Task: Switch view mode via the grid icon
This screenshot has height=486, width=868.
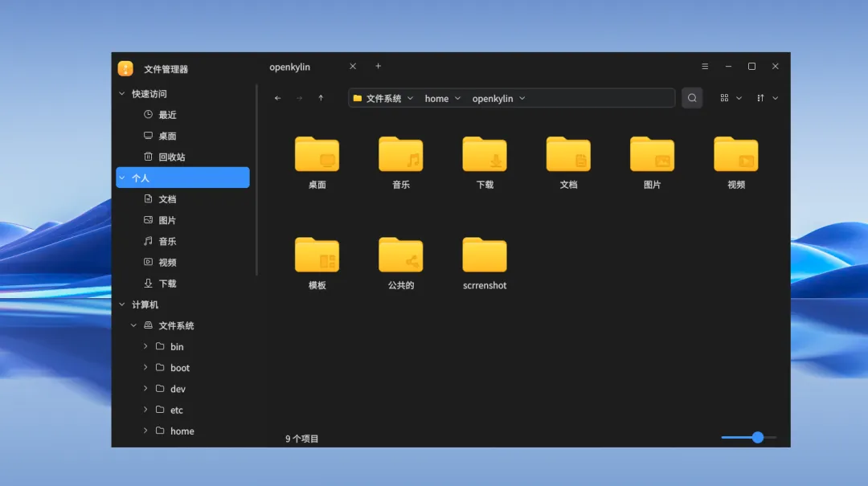Action: pyautogui.click(x=724, y=98)
